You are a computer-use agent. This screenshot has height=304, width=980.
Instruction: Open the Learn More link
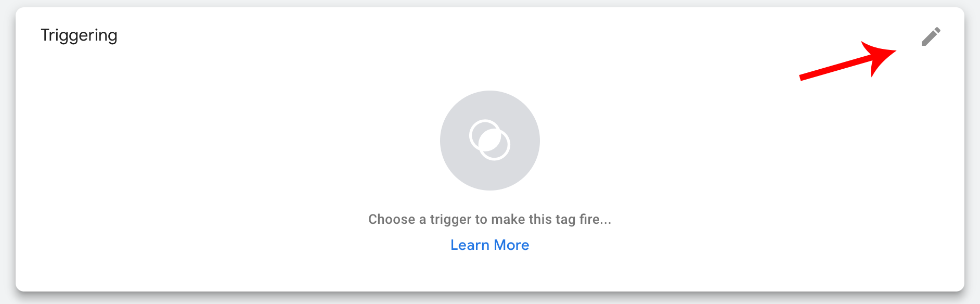489,245
